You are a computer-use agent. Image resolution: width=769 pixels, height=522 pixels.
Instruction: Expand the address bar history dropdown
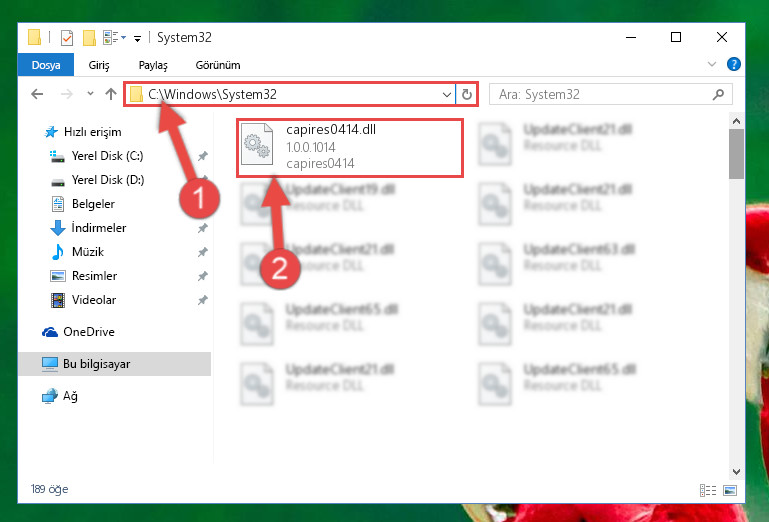click(x=447, y=94)
